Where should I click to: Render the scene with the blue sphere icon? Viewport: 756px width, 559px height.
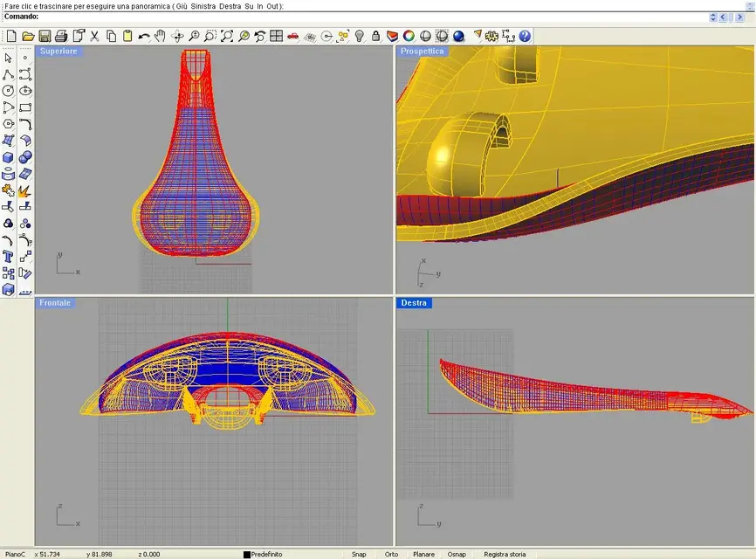click(x=458, y=36)
